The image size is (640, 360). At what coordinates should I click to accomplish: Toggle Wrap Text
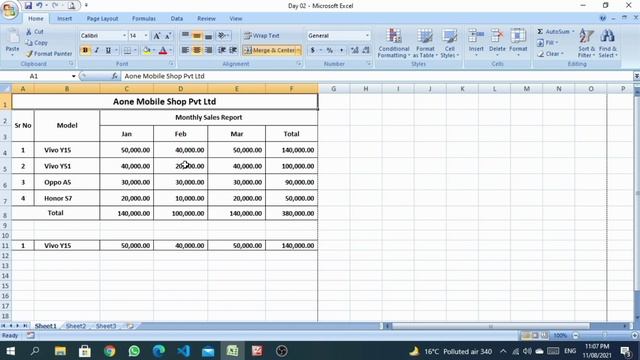[262, 36]
